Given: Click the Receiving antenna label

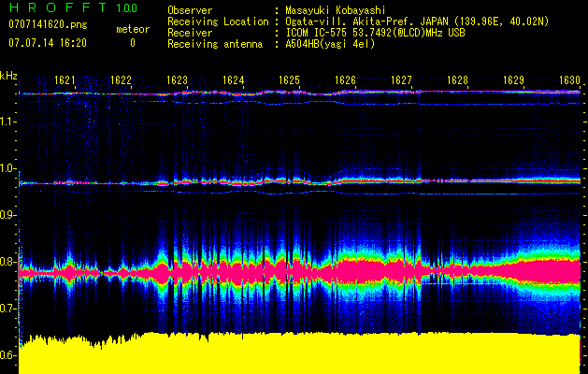Looking at the screenshot, I should point(215,44).
